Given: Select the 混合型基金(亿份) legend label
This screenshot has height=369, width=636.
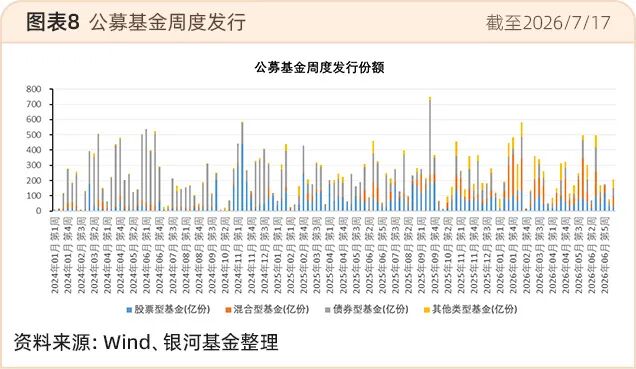Looking at the screenshot, I should (271, 309).
